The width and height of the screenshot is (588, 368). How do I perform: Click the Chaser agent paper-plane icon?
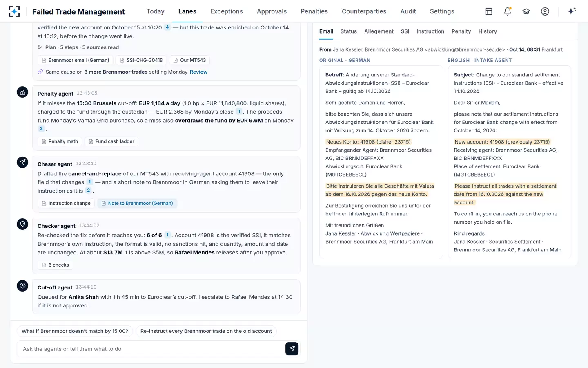[22, 162]
